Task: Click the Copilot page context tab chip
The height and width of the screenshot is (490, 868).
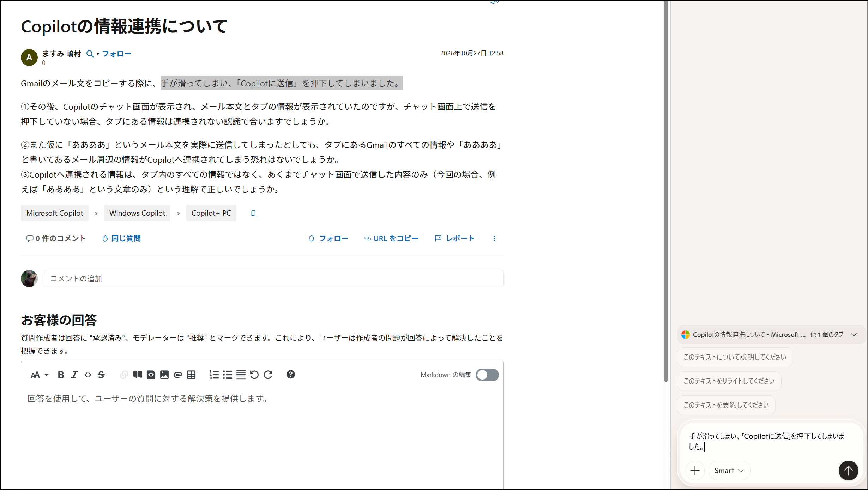Action: (771, 335)
